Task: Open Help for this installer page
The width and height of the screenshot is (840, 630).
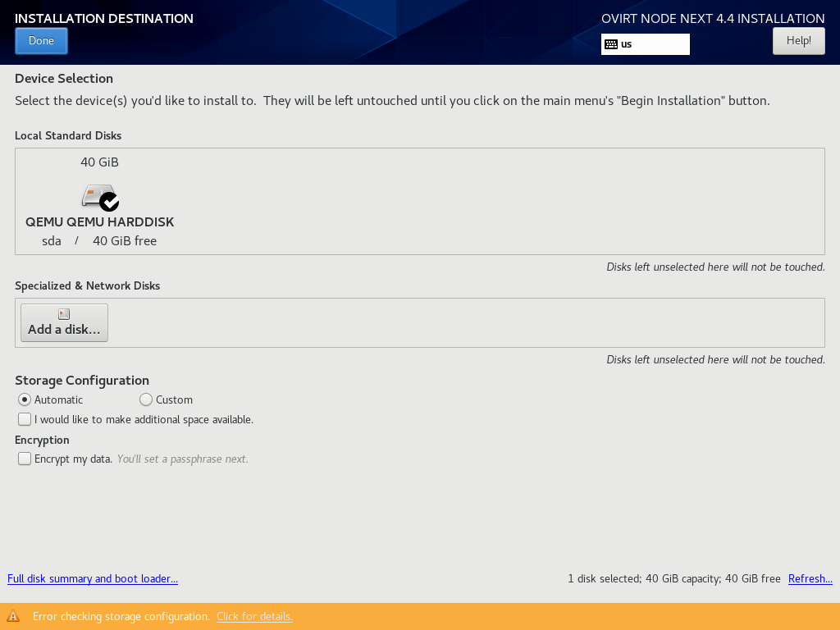Action: coord(798,41)
